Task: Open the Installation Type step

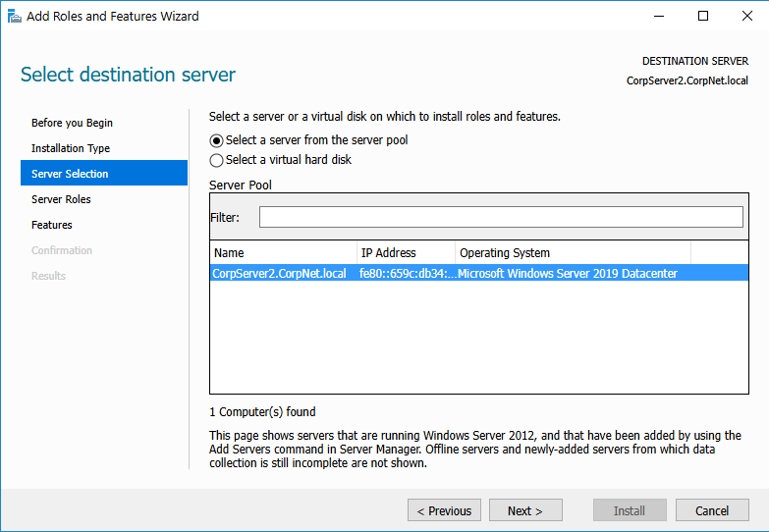Action: coord(71,148)
